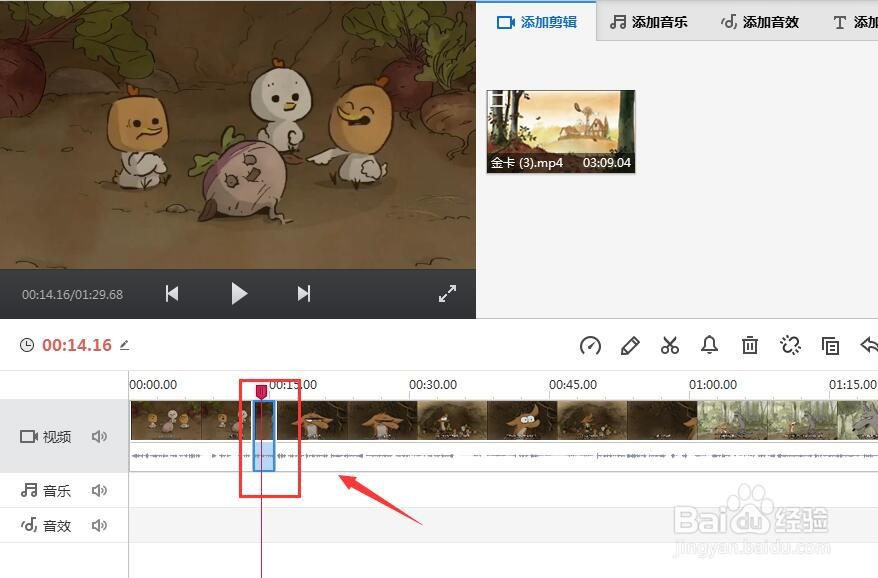Mute the 音效 track
Viewport: 878px width, 578px height.
tap(99, 525)
